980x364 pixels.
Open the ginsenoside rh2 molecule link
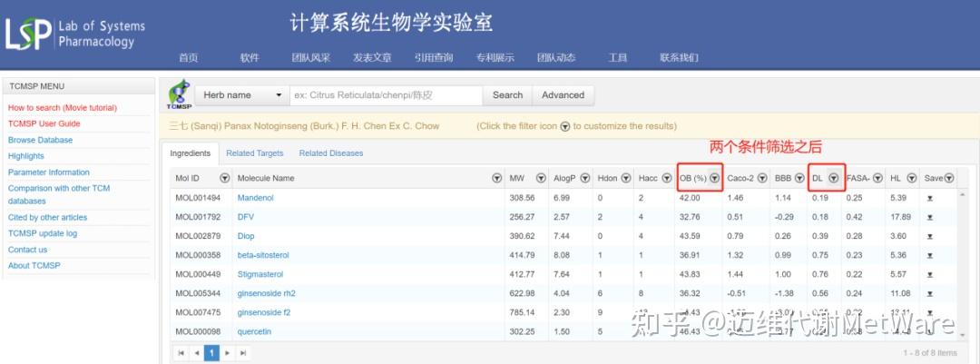coord(266,293)
